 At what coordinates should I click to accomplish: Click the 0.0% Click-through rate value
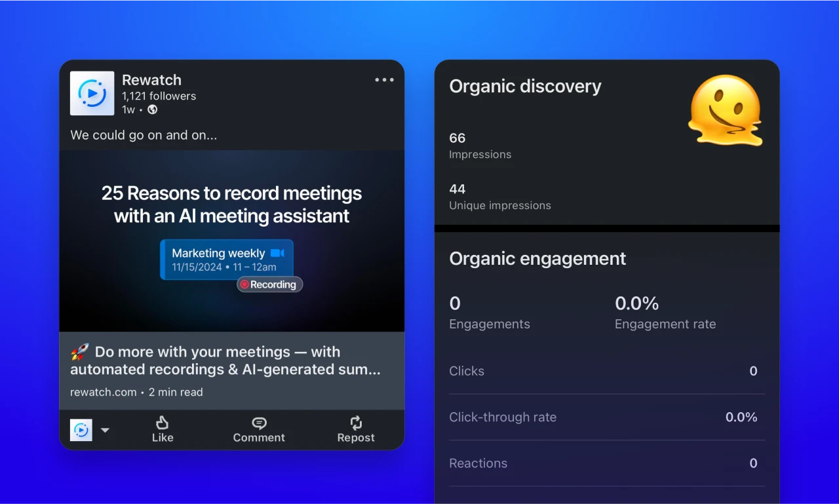pyautogui.click(x=741, y=417)
